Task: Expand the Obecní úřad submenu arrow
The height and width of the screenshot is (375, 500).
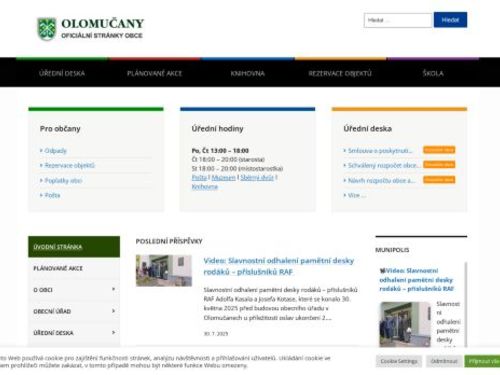Action: [113, 311]
